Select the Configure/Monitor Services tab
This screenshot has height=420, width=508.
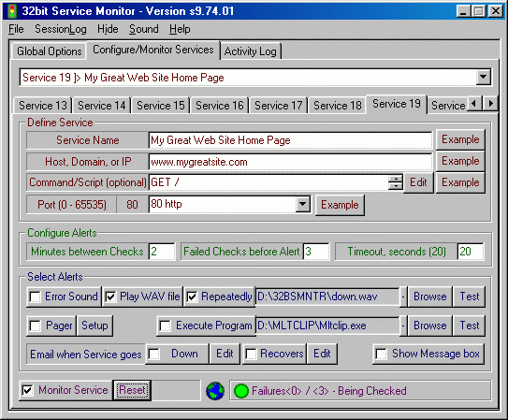(152, 50)
